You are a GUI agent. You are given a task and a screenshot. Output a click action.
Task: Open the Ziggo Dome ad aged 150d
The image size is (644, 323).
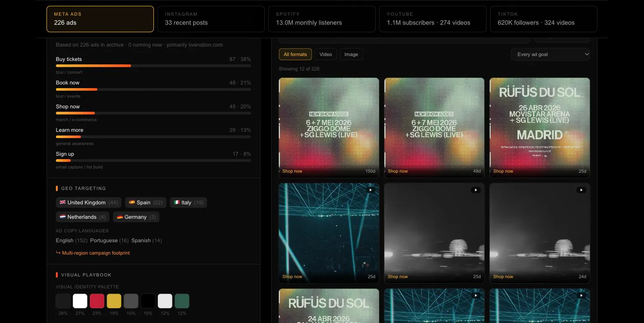point(329,128)
